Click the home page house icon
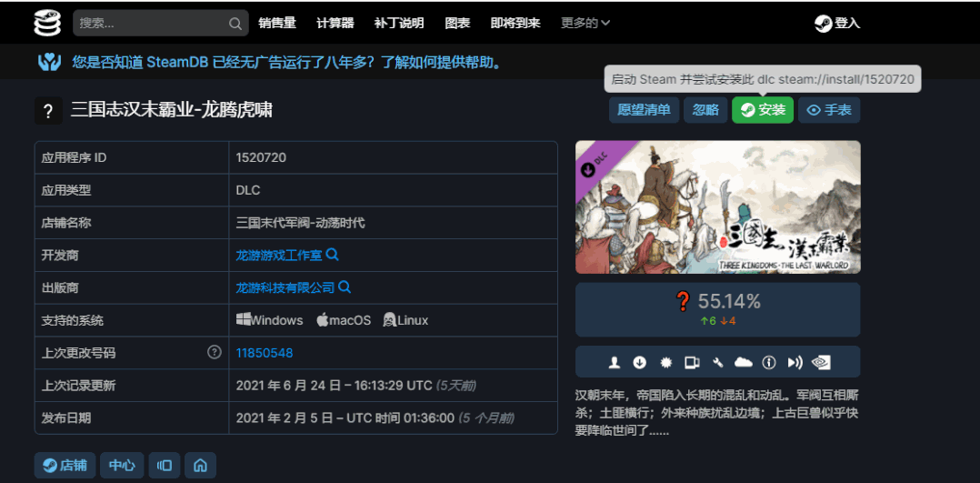This screenshot has width=980, height=483. coord(200,466)
